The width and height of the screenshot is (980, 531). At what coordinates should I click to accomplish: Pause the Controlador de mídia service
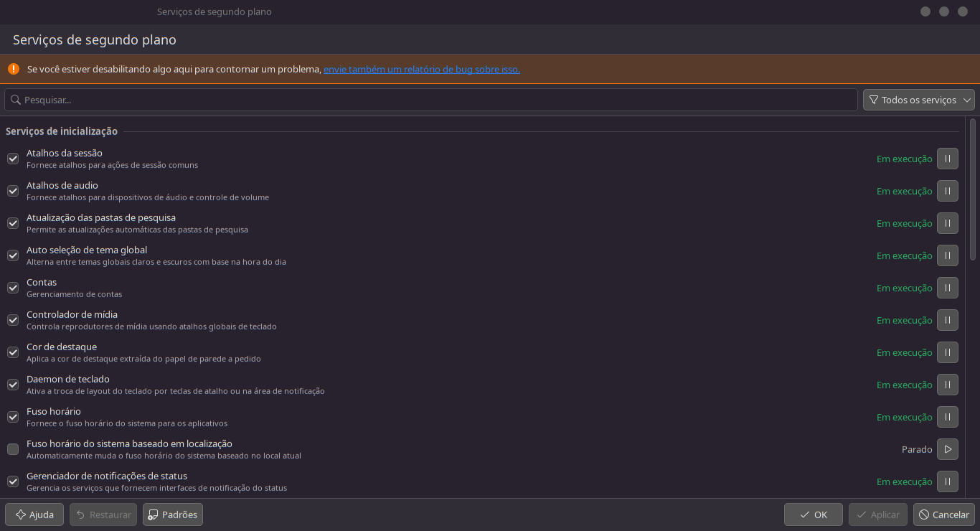pos(947,320)
